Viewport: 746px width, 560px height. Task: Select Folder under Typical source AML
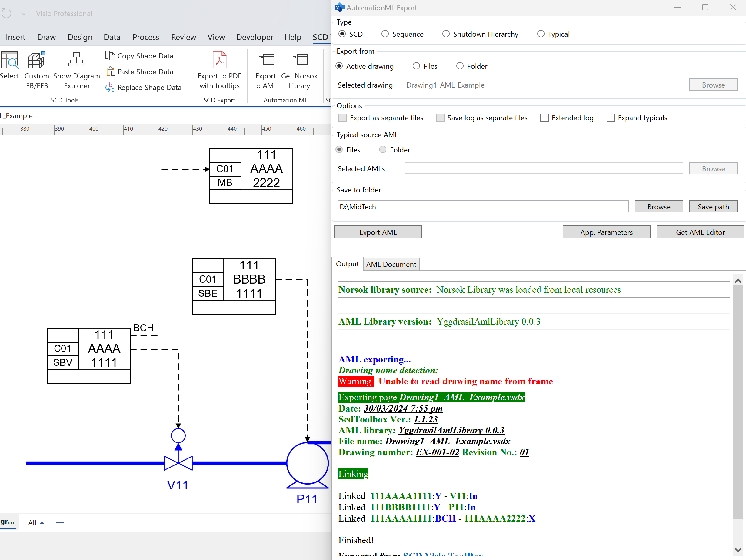tap(382, 150)
